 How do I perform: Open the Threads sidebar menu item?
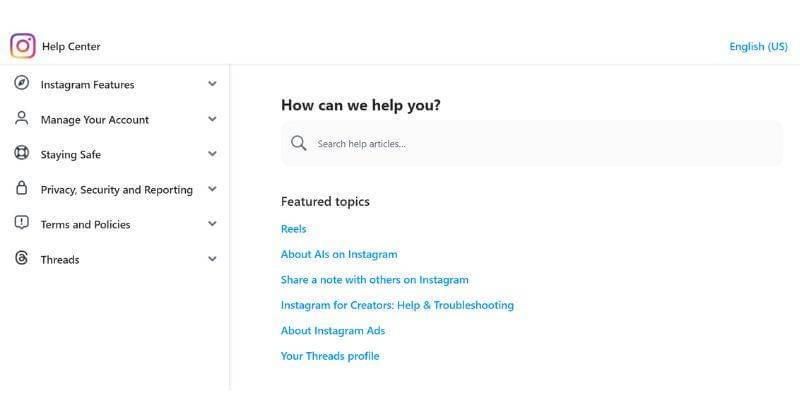click(x=60, y=260)
